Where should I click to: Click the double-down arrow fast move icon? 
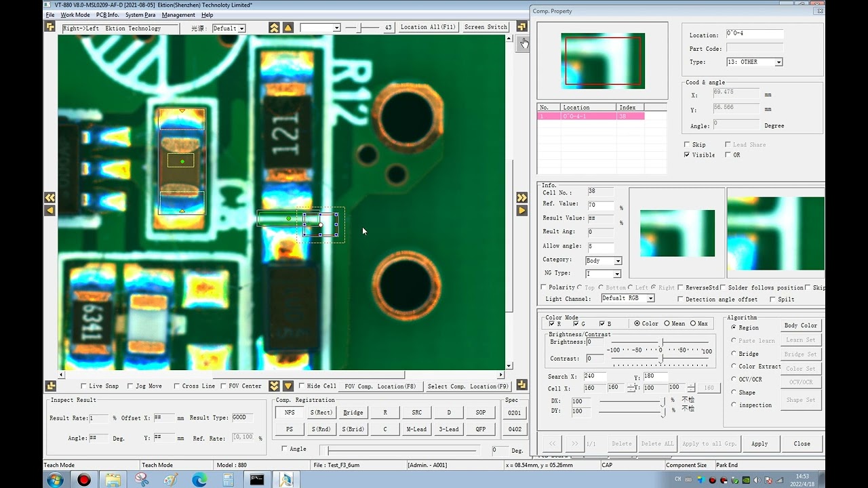tap(274, 386)
